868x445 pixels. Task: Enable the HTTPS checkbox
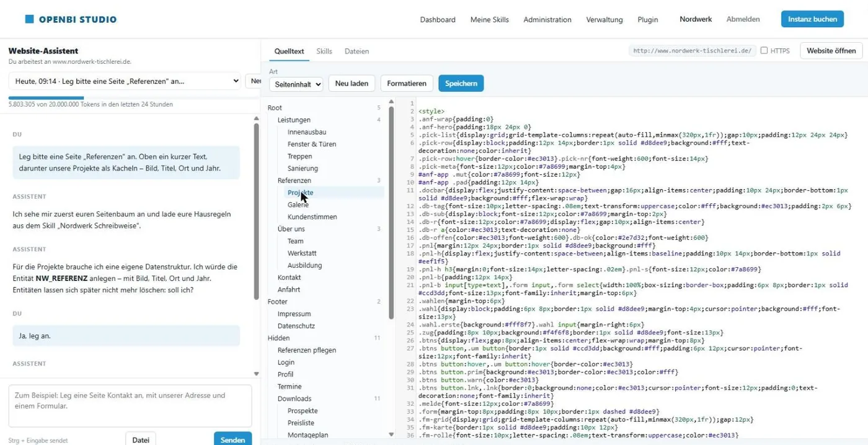tap(764, 51)
